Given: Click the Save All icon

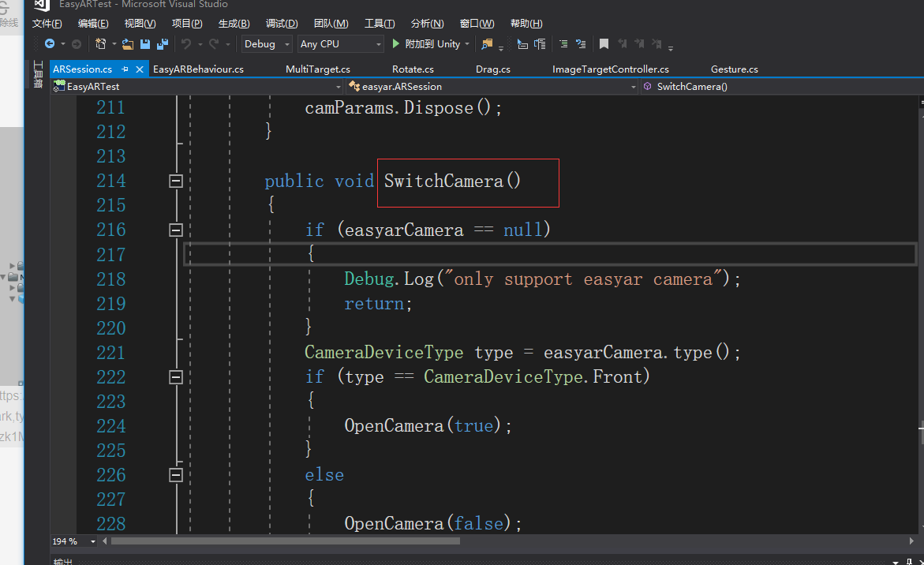Looking at the screenshot, I should tap(163, 43).
